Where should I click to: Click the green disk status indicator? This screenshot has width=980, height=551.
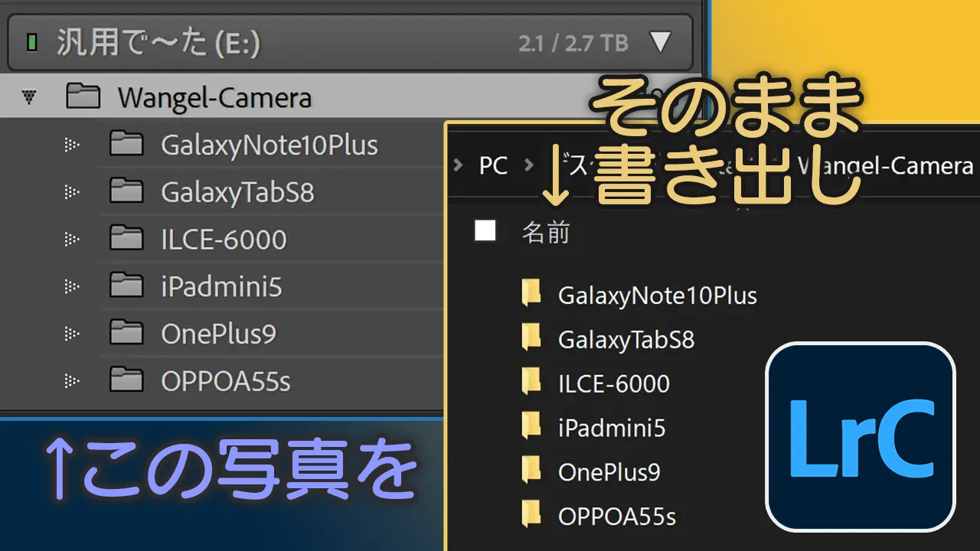point(31,42)
